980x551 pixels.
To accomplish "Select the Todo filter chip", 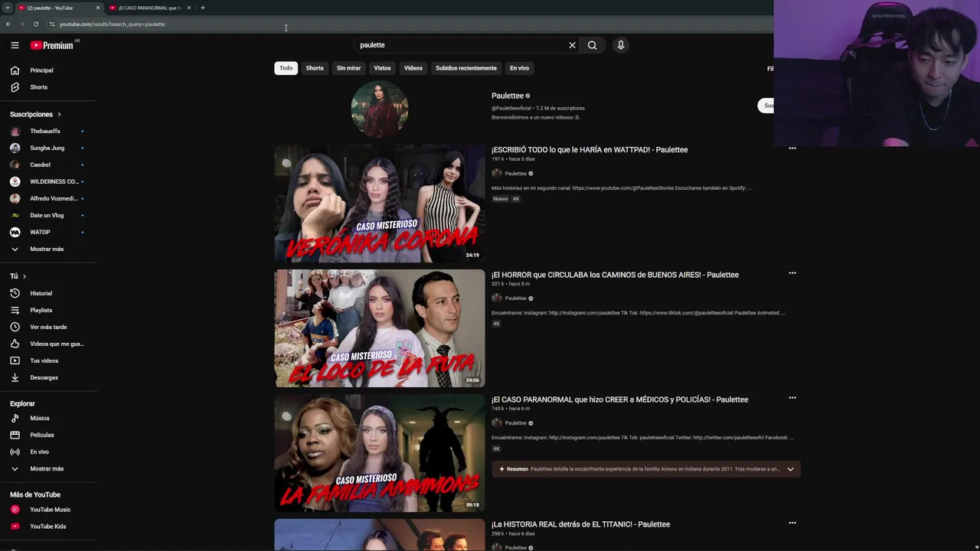I will [286, 68].
